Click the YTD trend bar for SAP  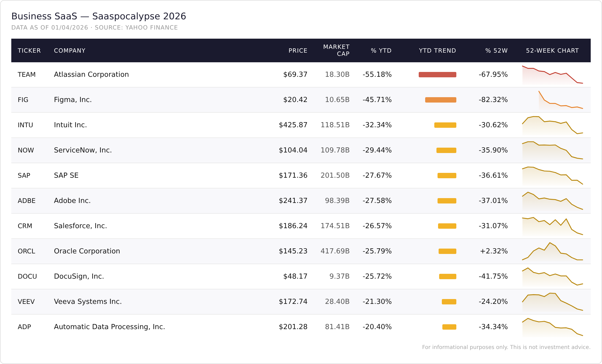(x=447, y=176)
